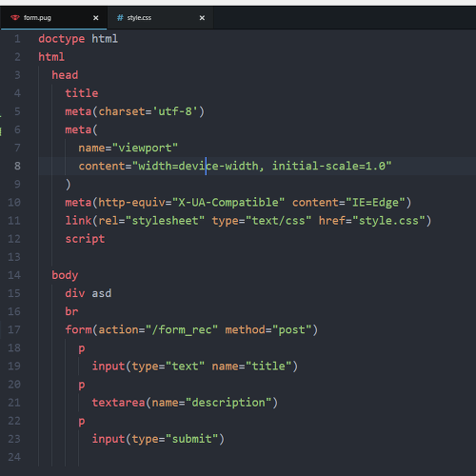The image size is (476, 476).
Task: Click the "X-UA-Compatible" string
Action: point(228,203)
